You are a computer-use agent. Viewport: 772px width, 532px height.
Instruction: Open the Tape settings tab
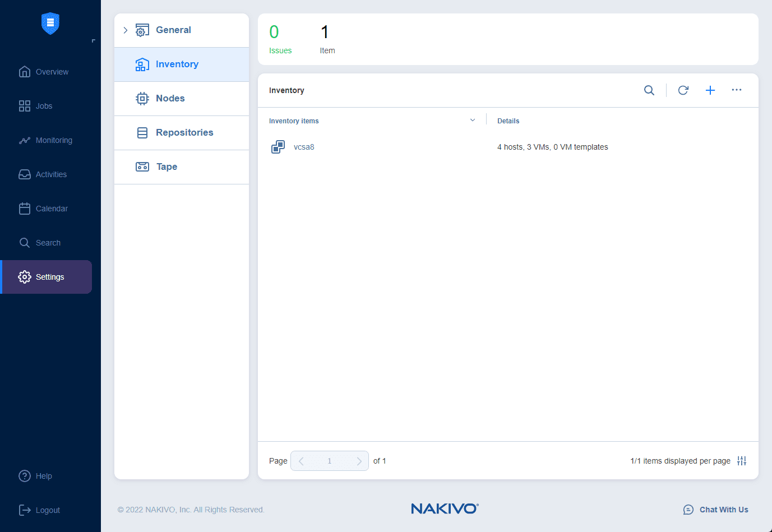pyautogui.click(x=166, y=166)
